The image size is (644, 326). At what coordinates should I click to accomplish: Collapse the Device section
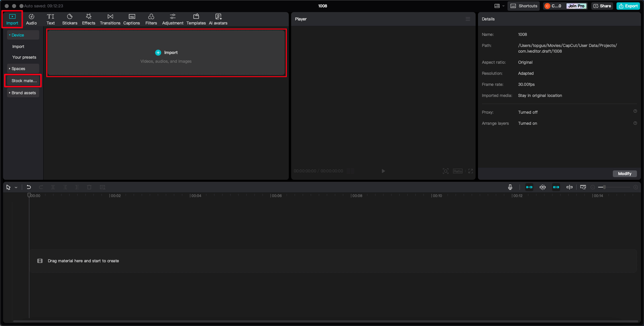pyautogui.click(x=23, y=35)
